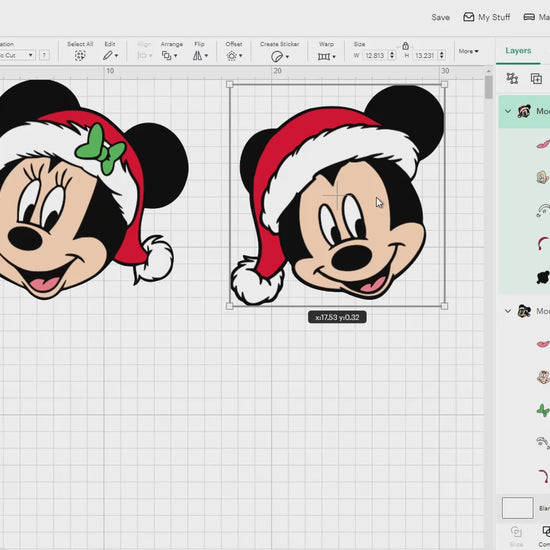Click the Combine icon at panel bottom
The height and width of the screenshot is (550, 550).
click(546, 532)
